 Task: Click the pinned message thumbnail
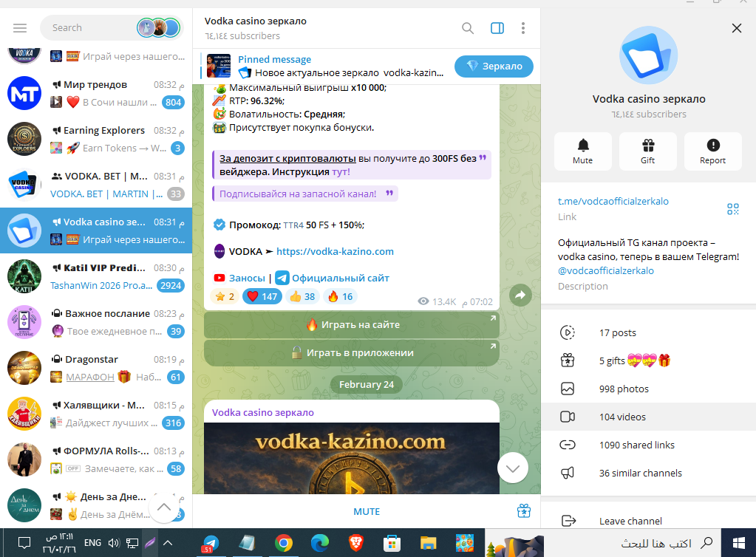(x=219, y=66)
